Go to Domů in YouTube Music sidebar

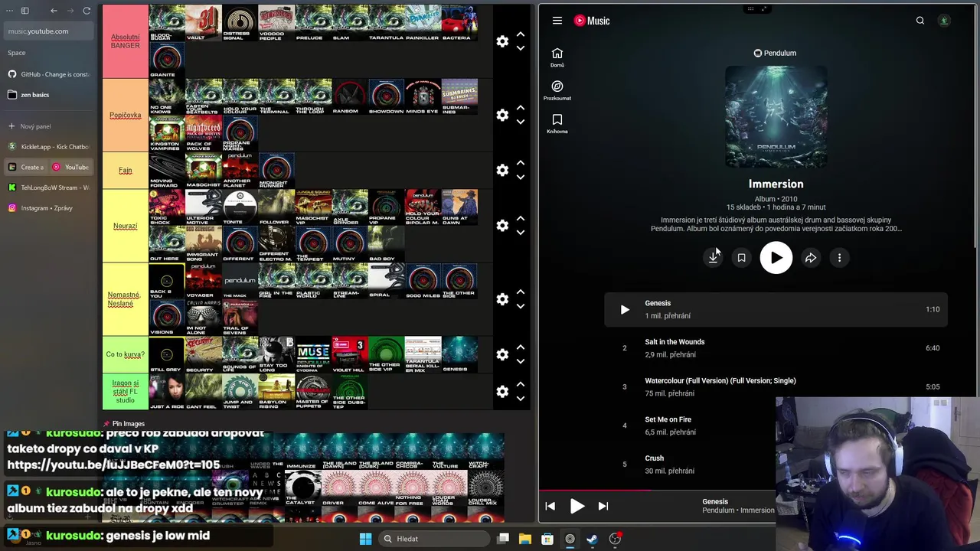(x=557, y=57)
